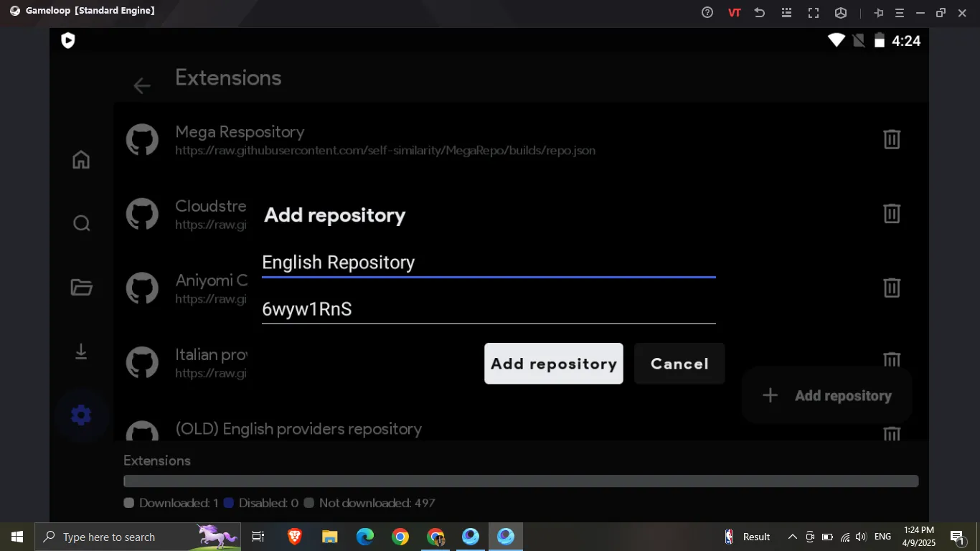Click the repository name field 'English Repository'
Image resolution: width=980 pixels, height=551 pixels.
click(488, 263)
